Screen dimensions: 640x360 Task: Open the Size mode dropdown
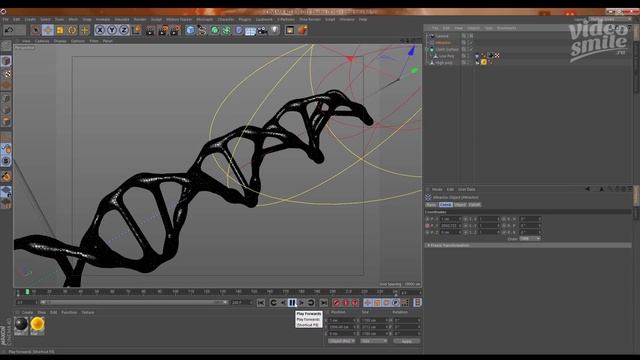coord(373,341)
